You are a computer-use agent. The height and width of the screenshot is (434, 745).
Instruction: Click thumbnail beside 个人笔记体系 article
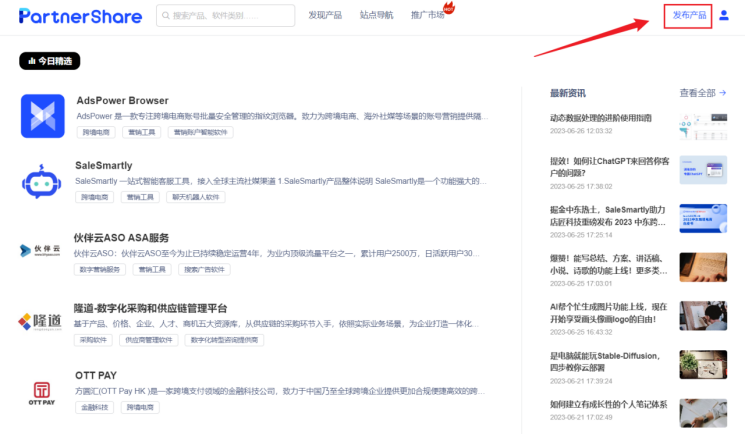tap(703, 413)
